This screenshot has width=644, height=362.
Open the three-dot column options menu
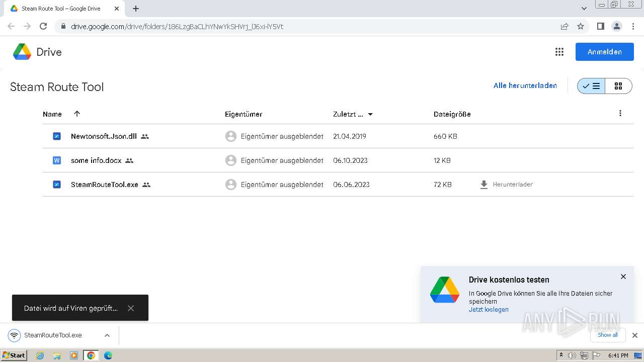point(620,113)
